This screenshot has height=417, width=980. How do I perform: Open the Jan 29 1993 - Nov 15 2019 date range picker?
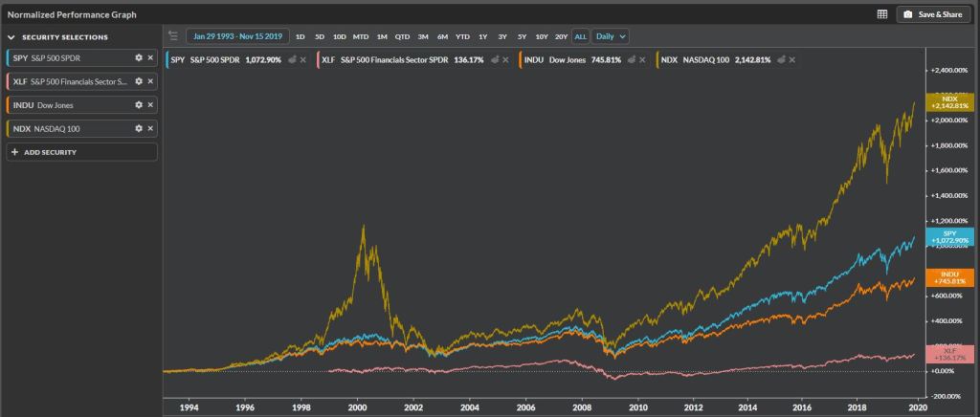236,36
